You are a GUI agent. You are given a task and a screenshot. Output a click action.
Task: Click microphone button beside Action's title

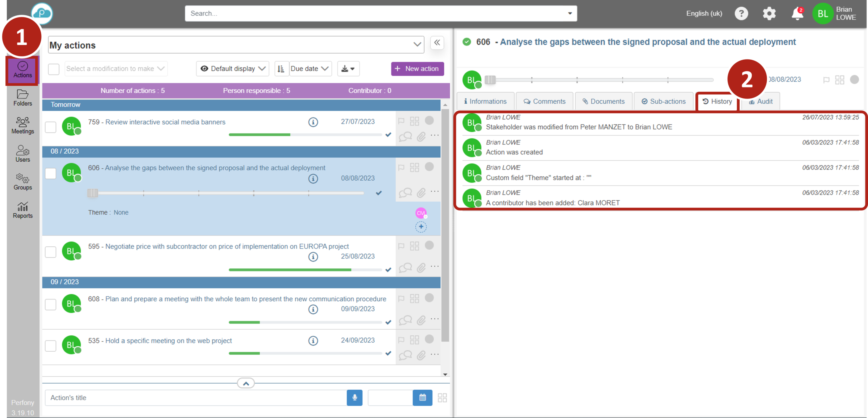[x=354, y=397]
